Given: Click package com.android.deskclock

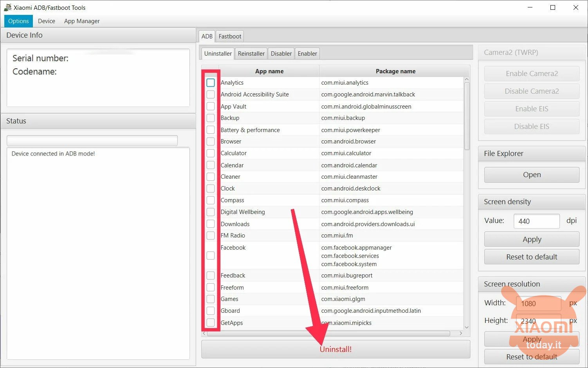Looking at the screenshot, I should coord(351,189).
